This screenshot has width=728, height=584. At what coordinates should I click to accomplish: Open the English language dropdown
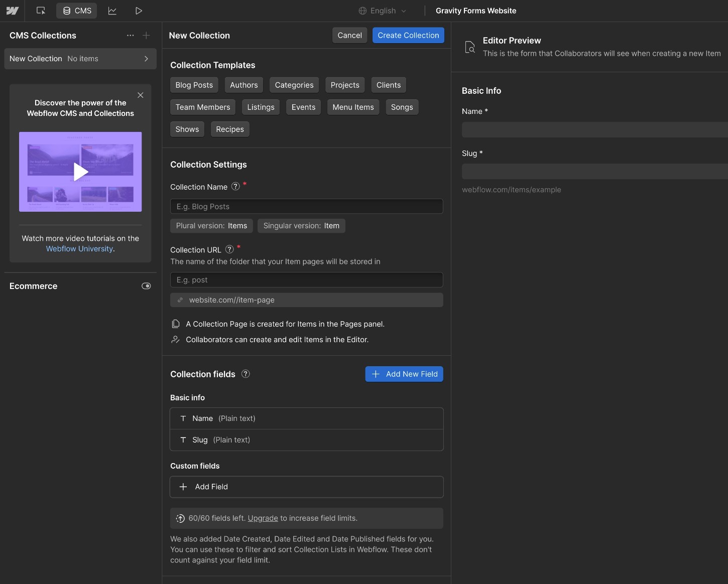pos(382,11)
